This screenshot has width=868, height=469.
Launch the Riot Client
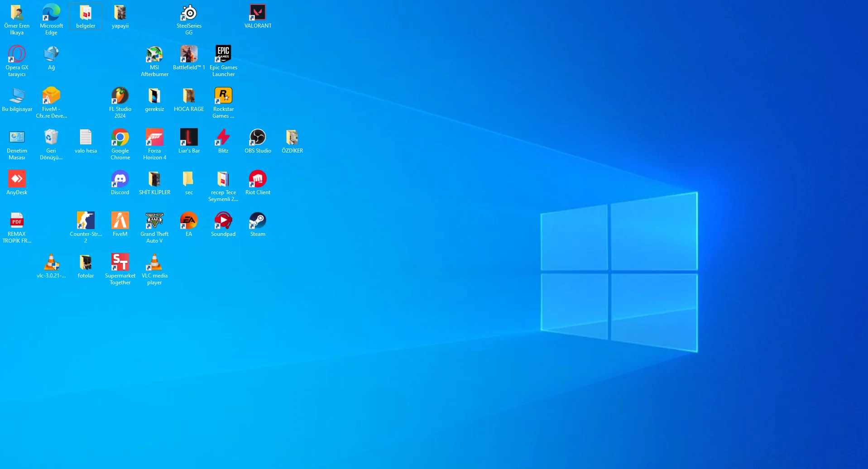(x=257, y=179)
